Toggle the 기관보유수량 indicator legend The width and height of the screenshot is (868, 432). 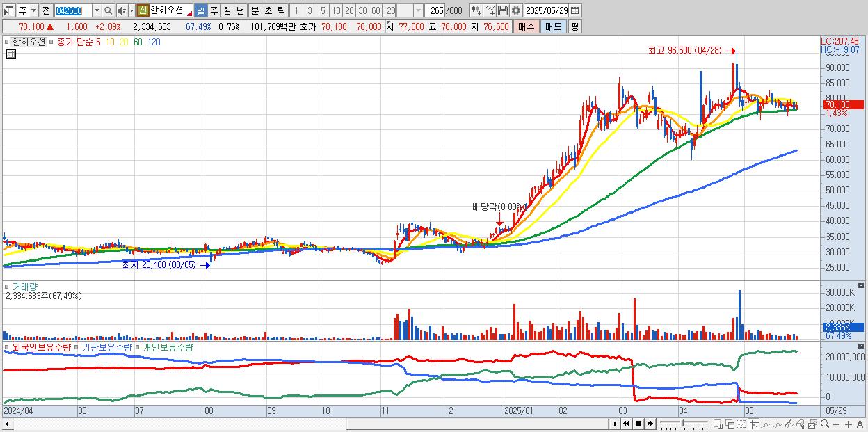tap(106, 346)
